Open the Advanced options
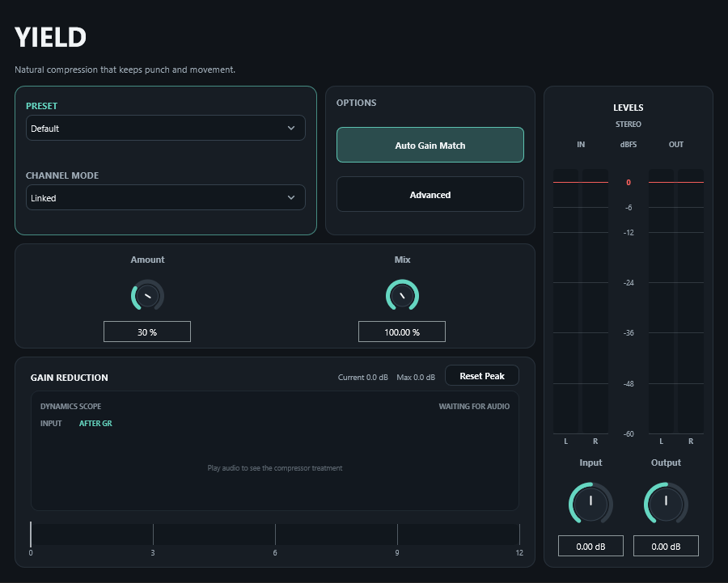This screenshot has width=728, height=583. pyautogui.click(x=430, y=195)
